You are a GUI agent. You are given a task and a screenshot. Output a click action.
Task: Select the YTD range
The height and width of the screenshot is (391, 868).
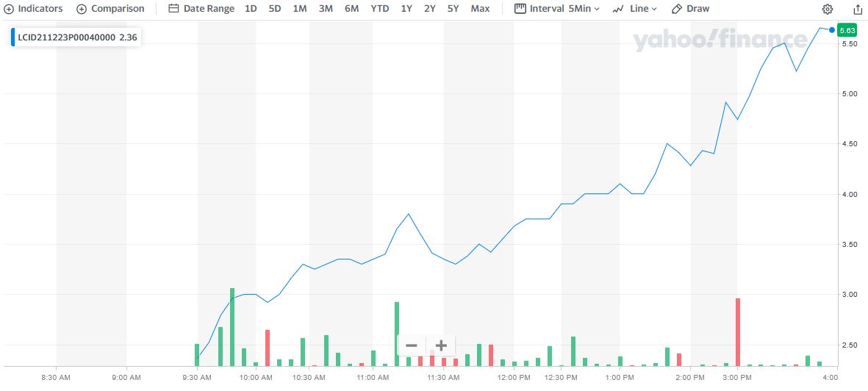pos(380,9)
